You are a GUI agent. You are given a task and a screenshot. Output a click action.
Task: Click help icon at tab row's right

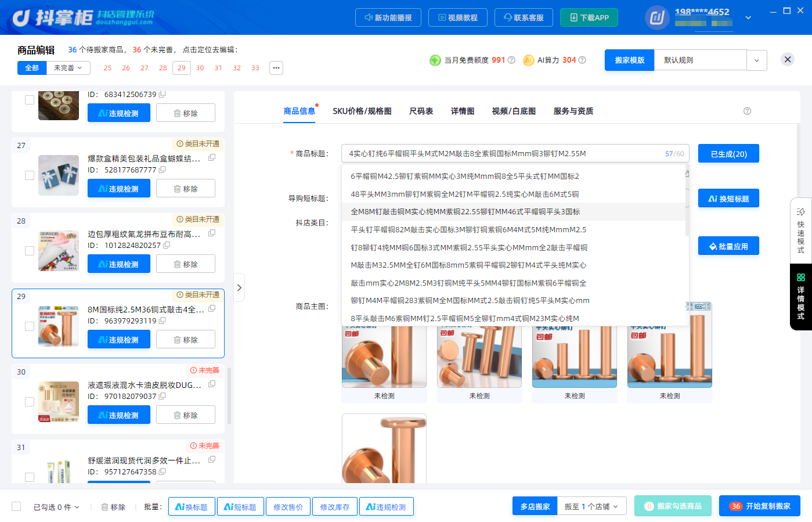747,111
